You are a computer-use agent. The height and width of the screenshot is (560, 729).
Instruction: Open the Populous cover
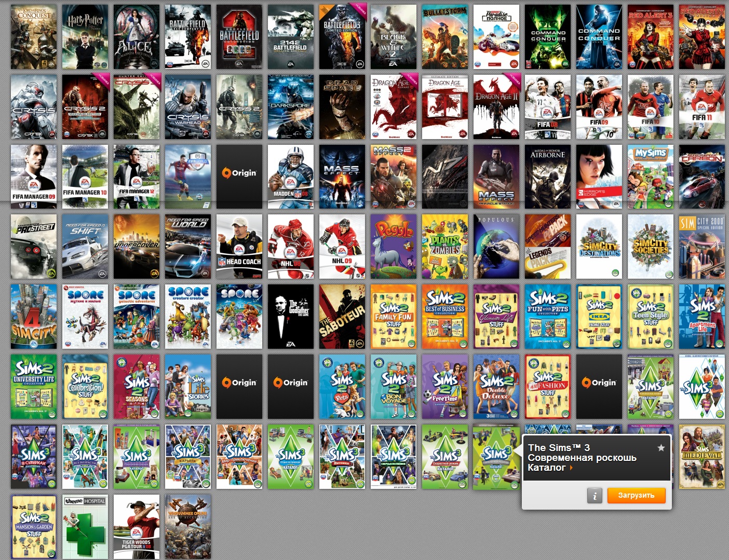coord(496,247)
